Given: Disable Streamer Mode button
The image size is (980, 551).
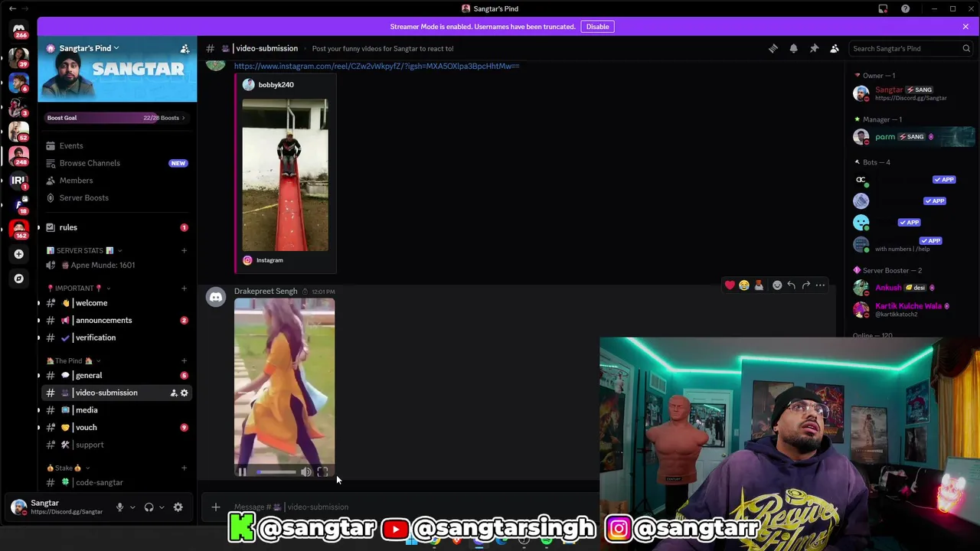Looking at the screenshot, I should point(597,27).
